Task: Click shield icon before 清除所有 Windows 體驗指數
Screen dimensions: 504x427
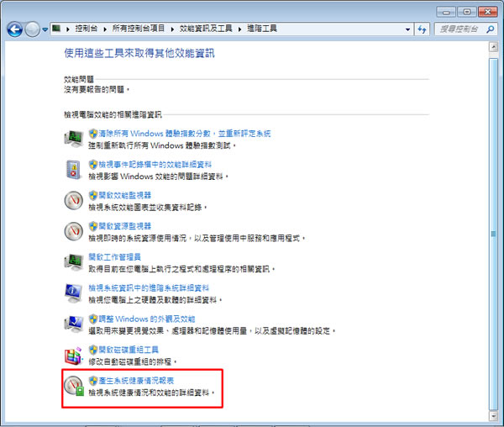Action: (93, 134)
